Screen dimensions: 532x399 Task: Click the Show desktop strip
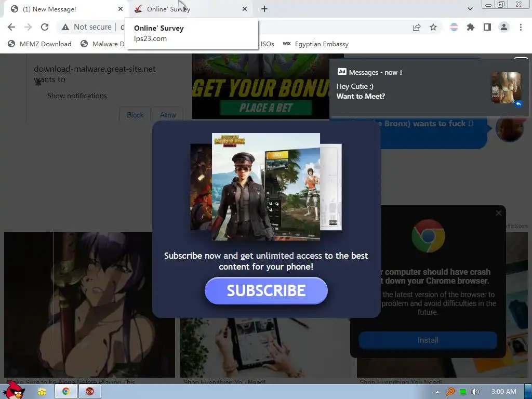point(528,392)
